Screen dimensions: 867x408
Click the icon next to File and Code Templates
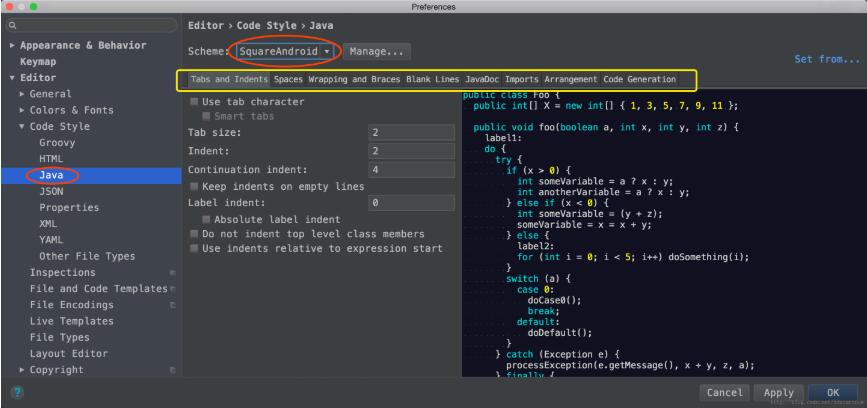(172, 289)
